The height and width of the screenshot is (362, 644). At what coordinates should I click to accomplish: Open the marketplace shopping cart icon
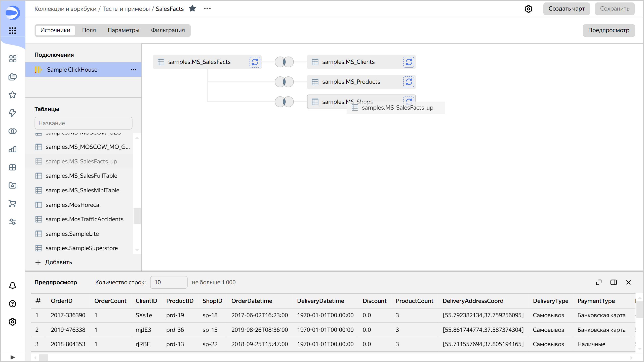pos(12,204)
